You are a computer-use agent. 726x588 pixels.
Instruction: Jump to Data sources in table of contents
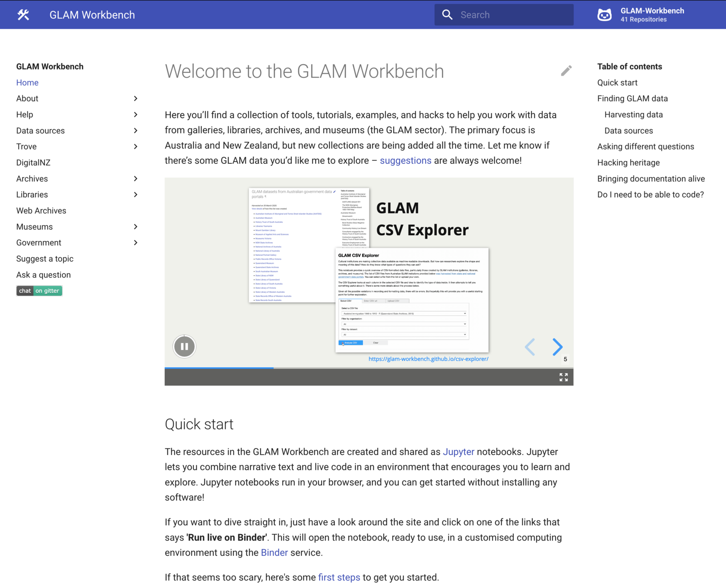pyautogui.click(x=628, y=131)
